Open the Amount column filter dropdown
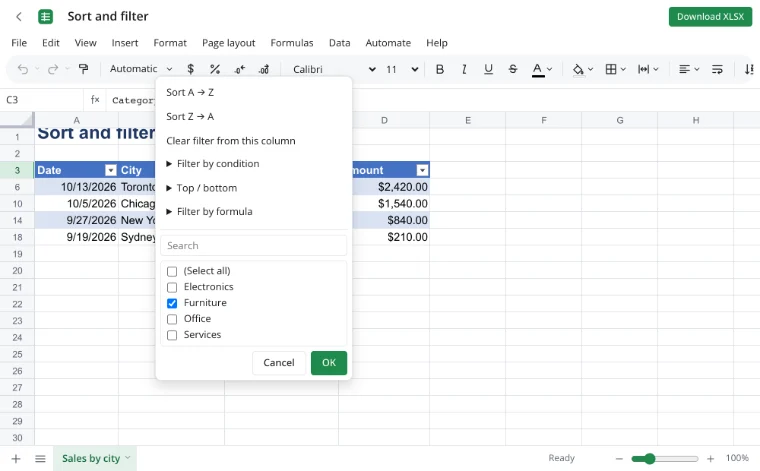Image resolution: width=760 pixels, height=471 pixels. (422, 170)
